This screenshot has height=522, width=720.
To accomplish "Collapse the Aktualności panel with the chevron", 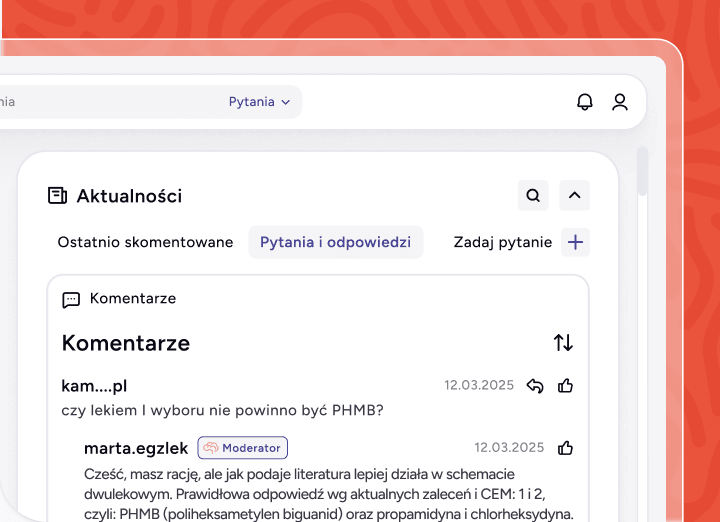I will click(574, 195).
